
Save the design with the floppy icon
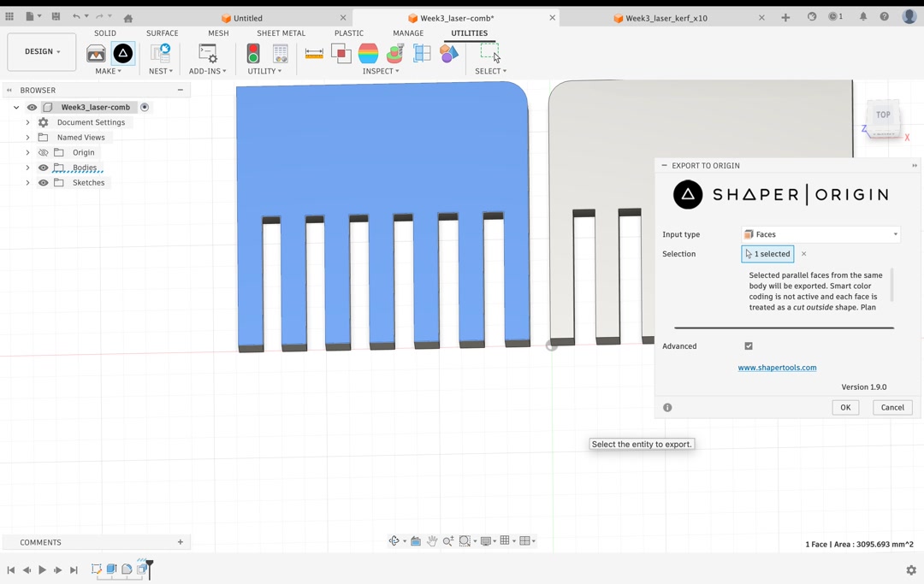pyautogui.click(x=56, y=17)
